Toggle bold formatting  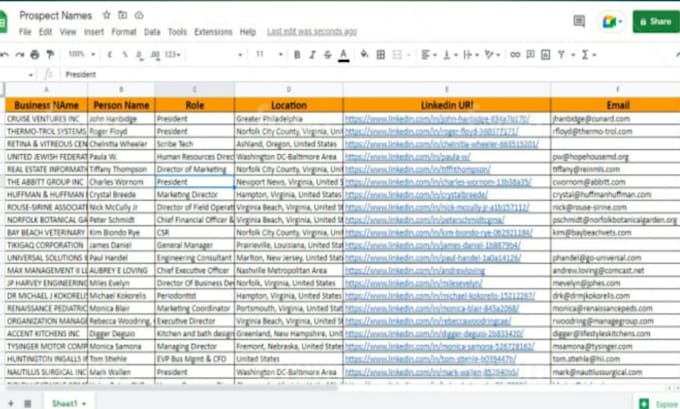tap(297, 55)
